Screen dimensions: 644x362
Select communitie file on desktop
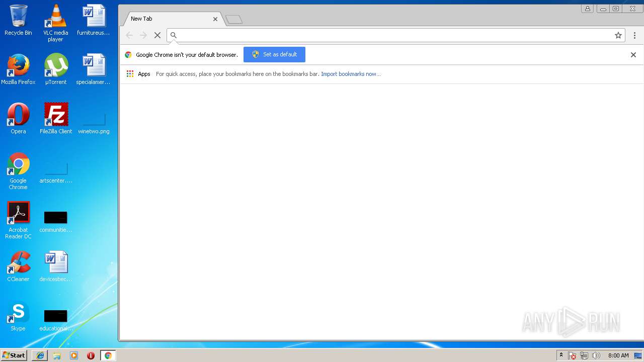point(56,222)
